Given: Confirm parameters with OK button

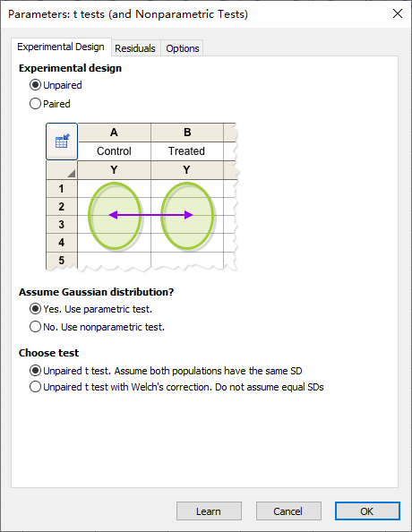Looking at the screenshot, I should pyautogui.click(x=367, y=511).
